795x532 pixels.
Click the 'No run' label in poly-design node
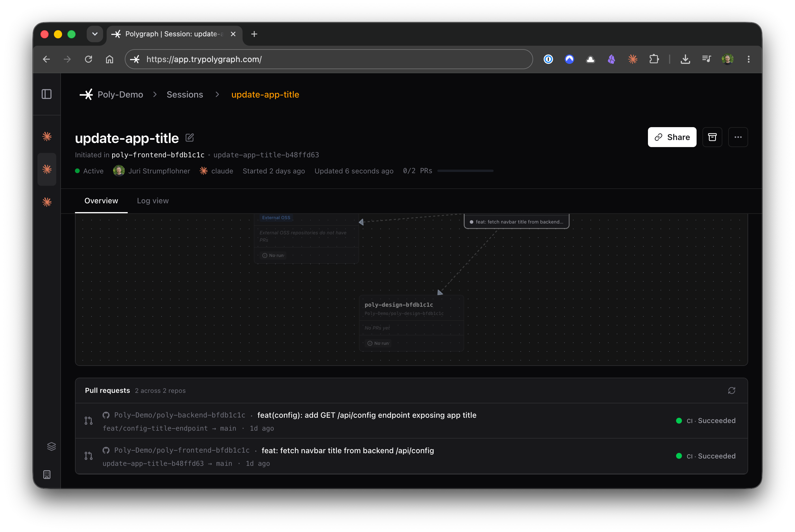click(378, 343)
